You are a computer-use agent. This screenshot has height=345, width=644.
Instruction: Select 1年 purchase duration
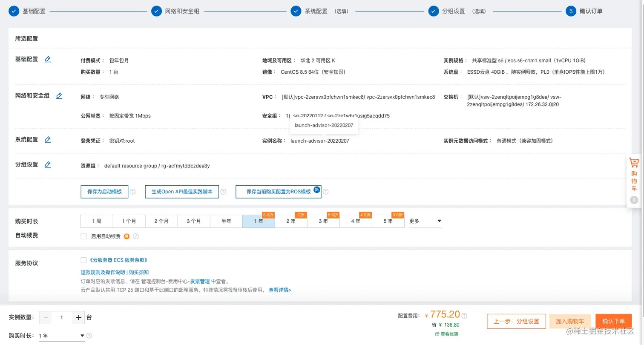(259, 221)
